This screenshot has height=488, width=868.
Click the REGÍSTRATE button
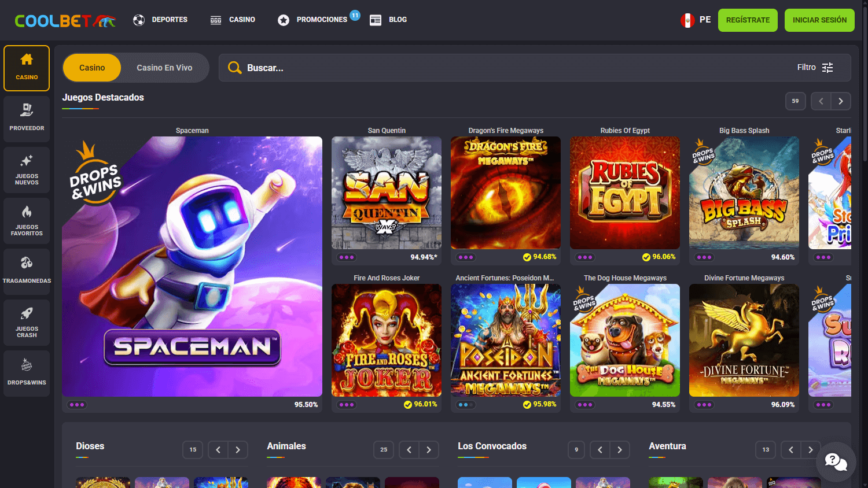pos(748,19)
